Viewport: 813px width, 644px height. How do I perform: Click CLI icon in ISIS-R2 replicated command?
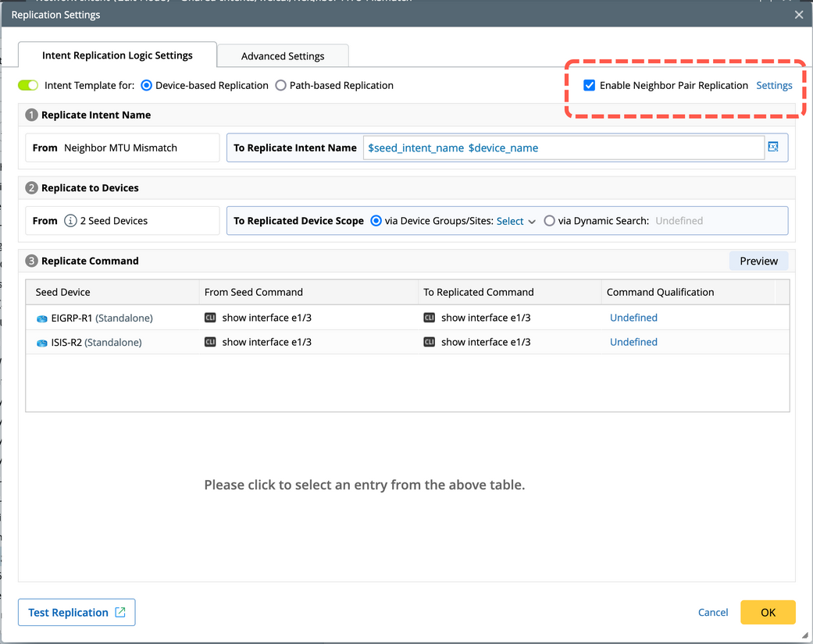coord(429,342)
